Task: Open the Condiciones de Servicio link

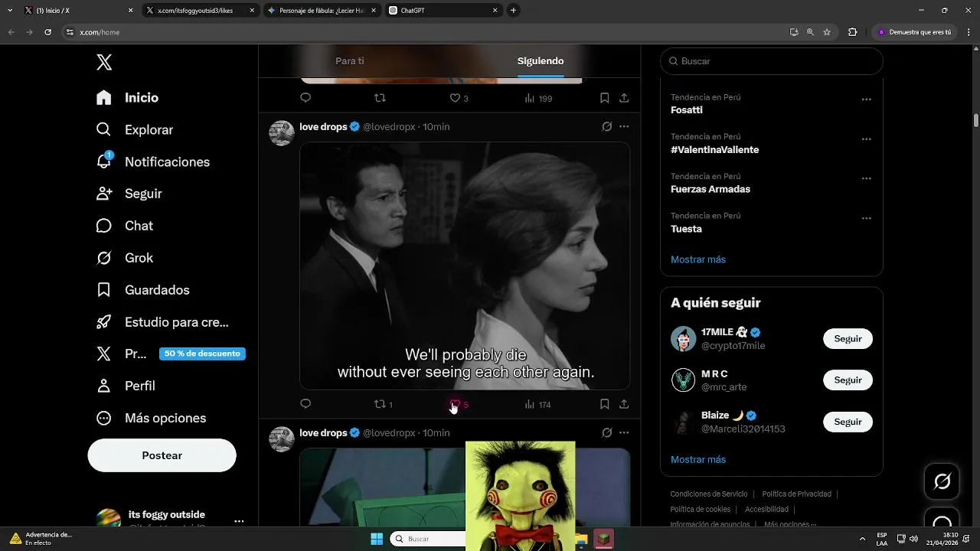Action: 709,494
